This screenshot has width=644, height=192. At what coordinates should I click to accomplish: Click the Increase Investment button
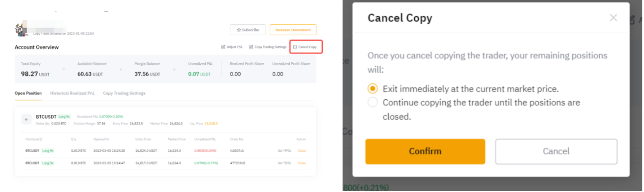pos(293,30)
